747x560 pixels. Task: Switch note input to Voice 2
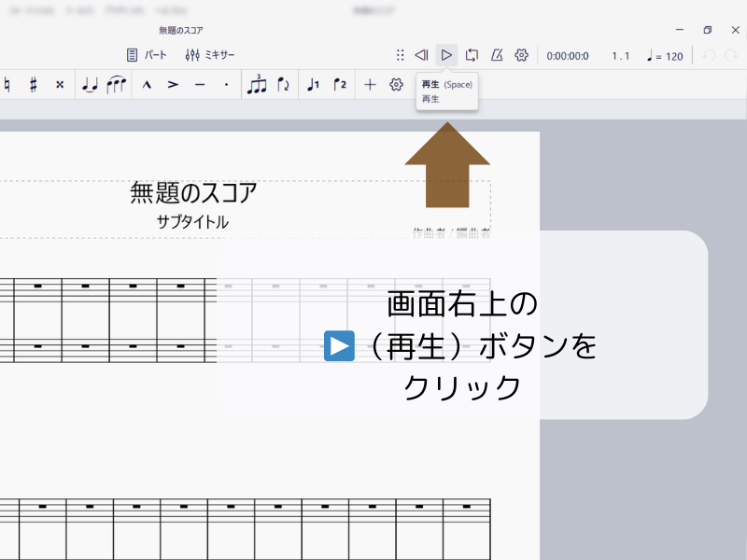pos(339,83)
